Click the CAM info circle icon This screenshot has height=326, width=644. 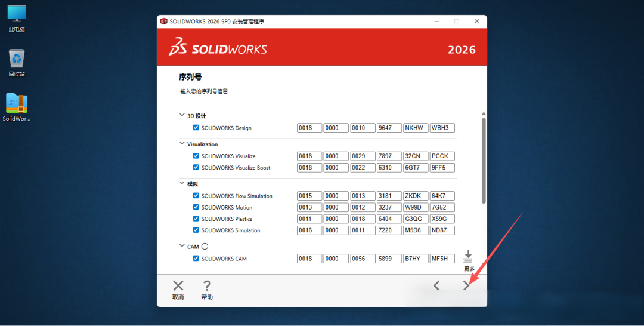[x=205, y=246]
